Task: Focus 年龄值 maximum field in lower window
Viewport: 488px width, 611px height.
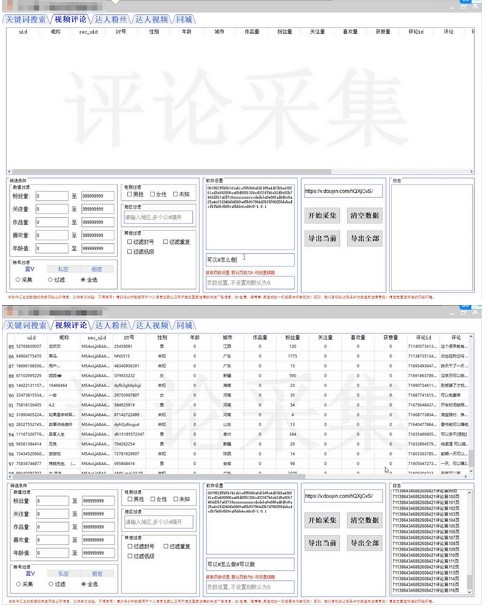Action: pos(99,553)
